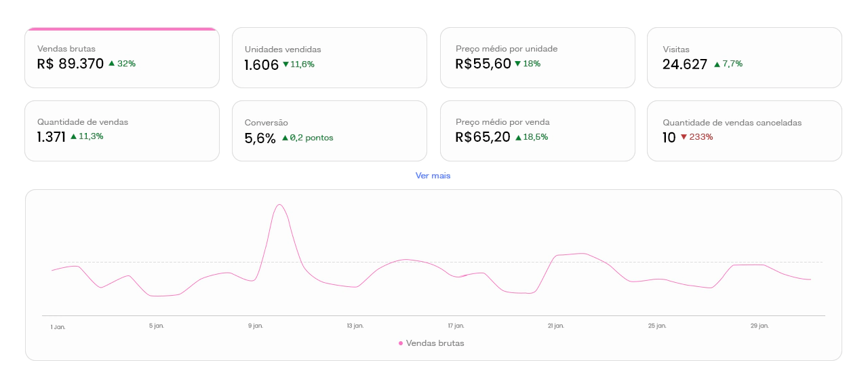
Task: Click the up arrow beside 0,2 pontos
Action: (285, 138)
